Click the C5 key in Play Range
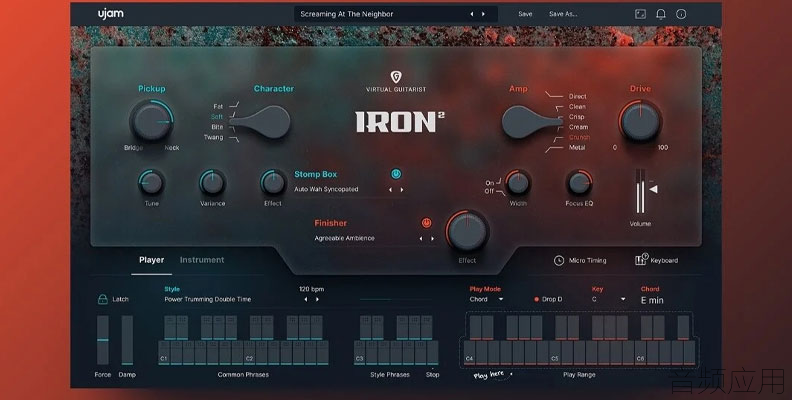 pyautogui.click(x=555, y=353)
